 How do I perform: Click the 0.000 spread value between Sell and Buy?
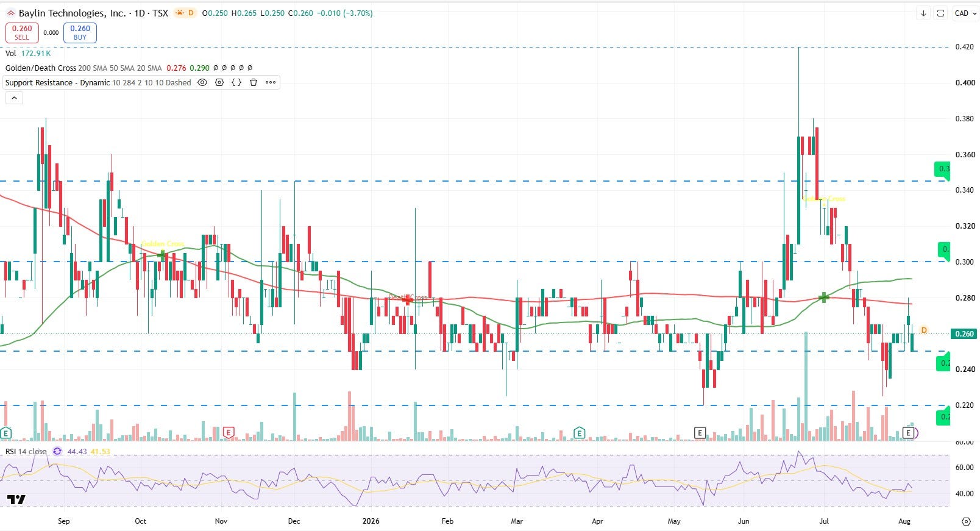(51, 33)
